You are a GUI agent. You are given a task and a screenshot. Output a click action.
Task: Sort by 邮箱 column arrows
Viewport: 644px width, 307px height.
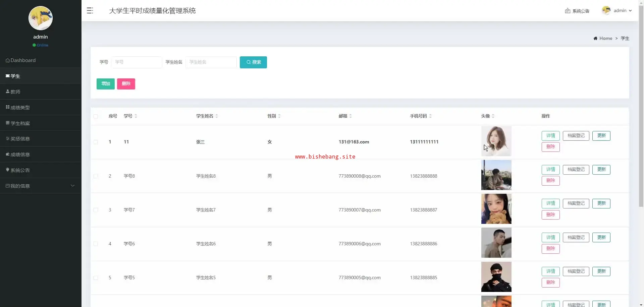point(351,116)
